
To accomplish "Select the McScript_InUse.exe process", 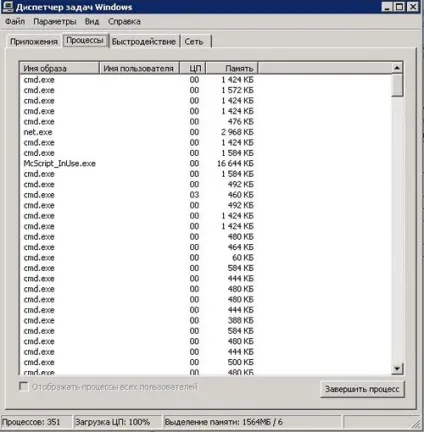I will (138, 163).
